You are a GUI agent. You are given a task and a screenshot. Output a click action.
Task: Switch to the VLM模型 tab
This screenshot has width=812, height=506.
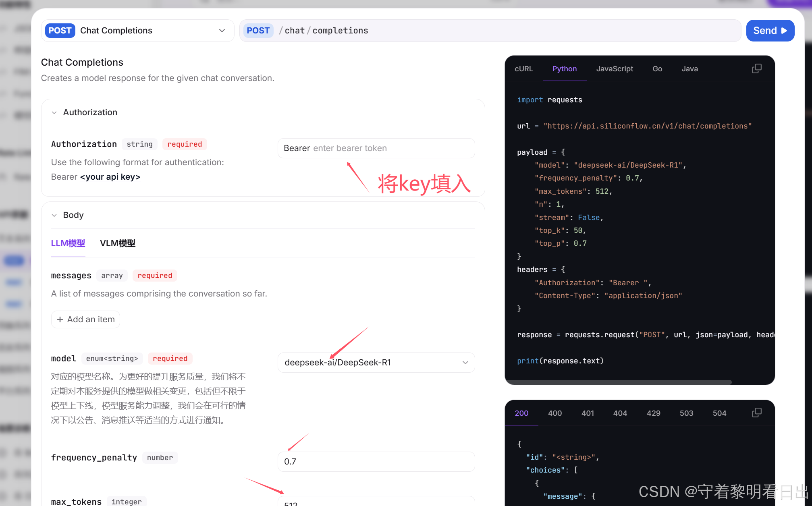click(118, 243)
